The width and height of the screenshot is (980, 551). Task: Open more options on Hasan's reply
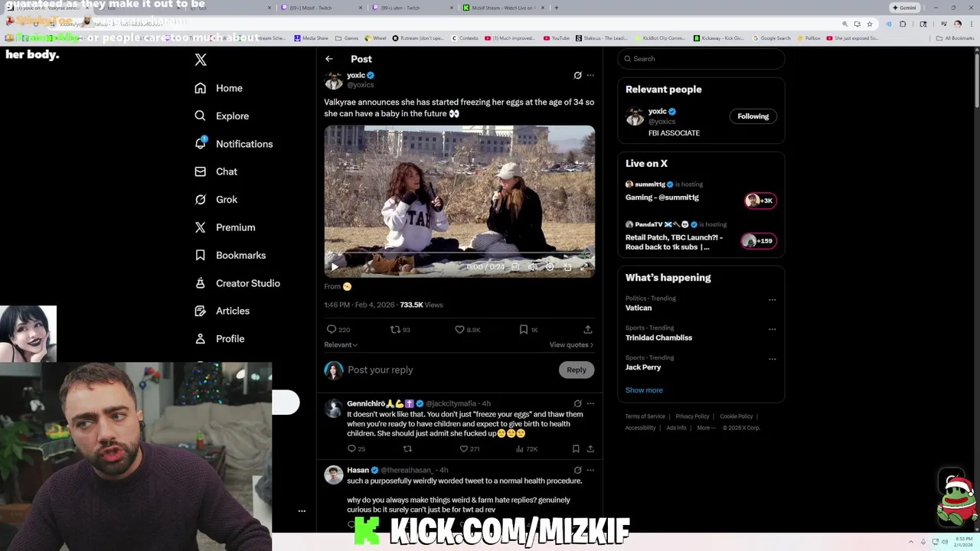590,470
